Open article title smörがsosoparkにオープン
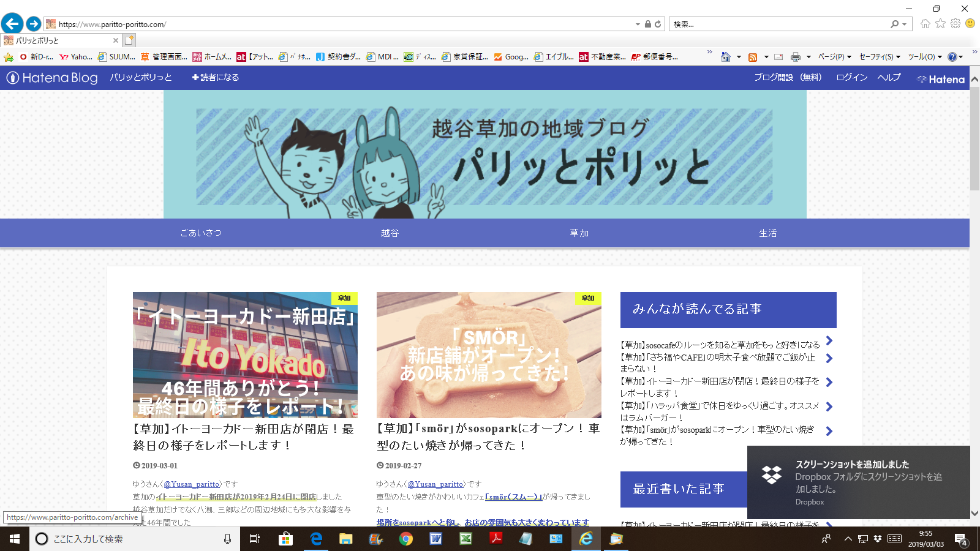Screen dimensions: 980x551 point(488,437)
